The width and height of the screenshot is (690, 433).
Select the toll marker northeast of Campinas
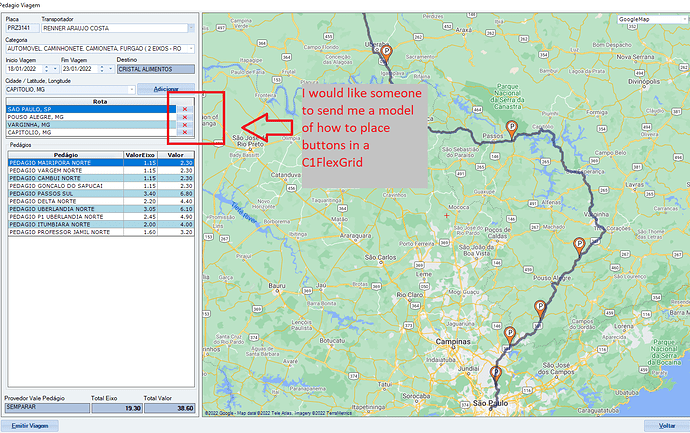point(510,334)
